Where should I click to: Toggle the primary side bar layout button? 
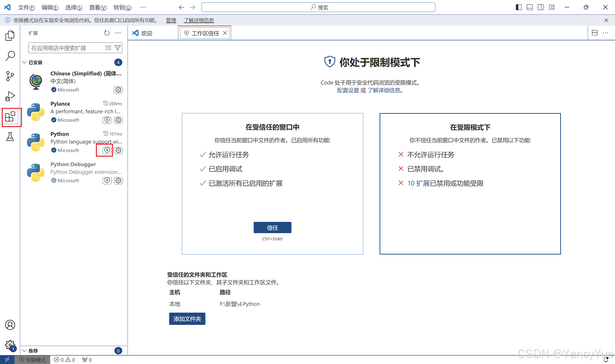point(519,7)
